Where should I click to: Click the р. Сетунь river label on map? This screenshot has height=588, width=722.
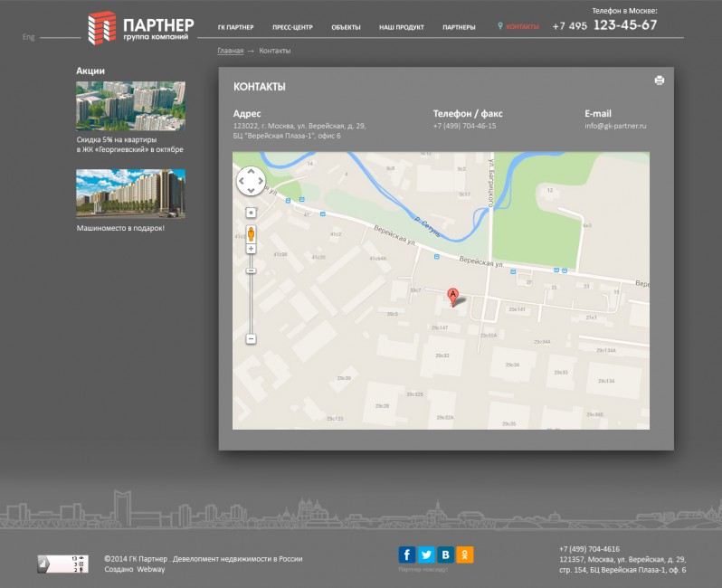tap(427, 226)
